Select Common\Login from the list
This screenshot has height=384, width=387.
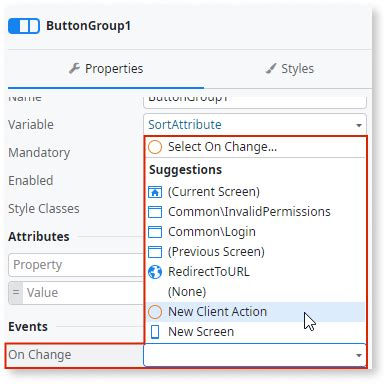(256, 232)
